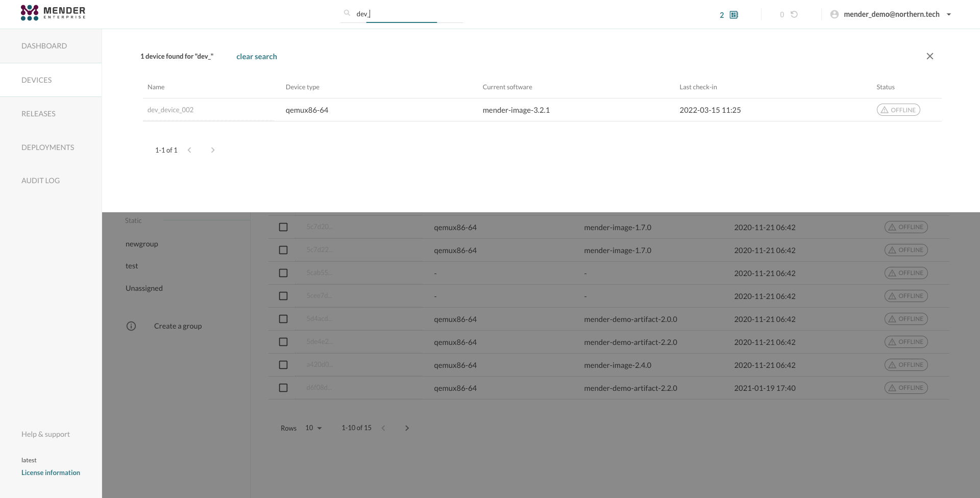980x498 pixels.
Task: Select the checkbox for the mender-image-1.7.0 device
Action: pos(283,227)
